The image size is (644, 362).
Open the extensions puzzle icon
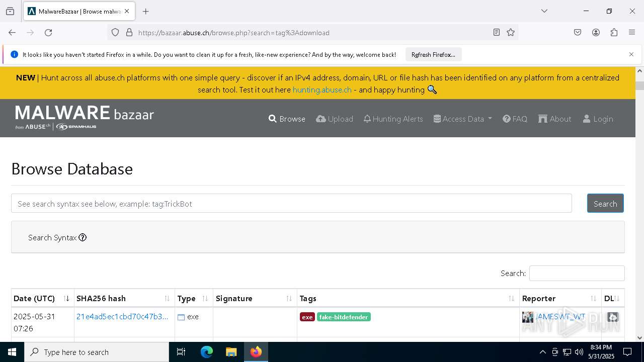tap(614, 33)
